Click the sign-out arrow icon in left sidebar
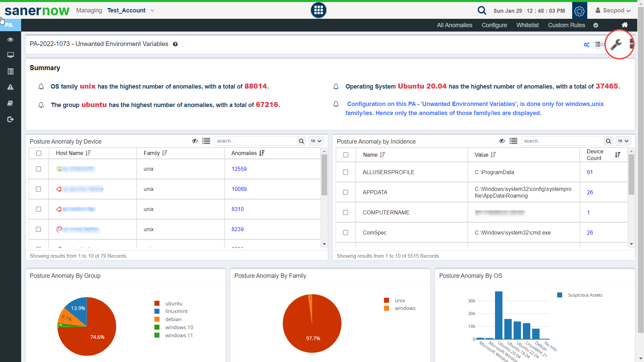Screen dimensions: 644x362 pos(10,119)
